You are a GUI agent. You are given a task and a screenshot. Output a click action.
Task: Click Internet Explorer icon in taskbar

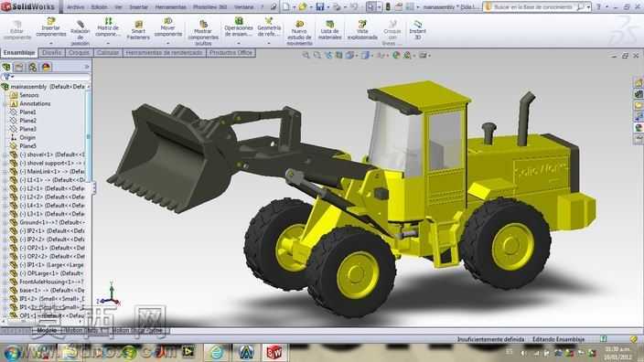(217, 352)
